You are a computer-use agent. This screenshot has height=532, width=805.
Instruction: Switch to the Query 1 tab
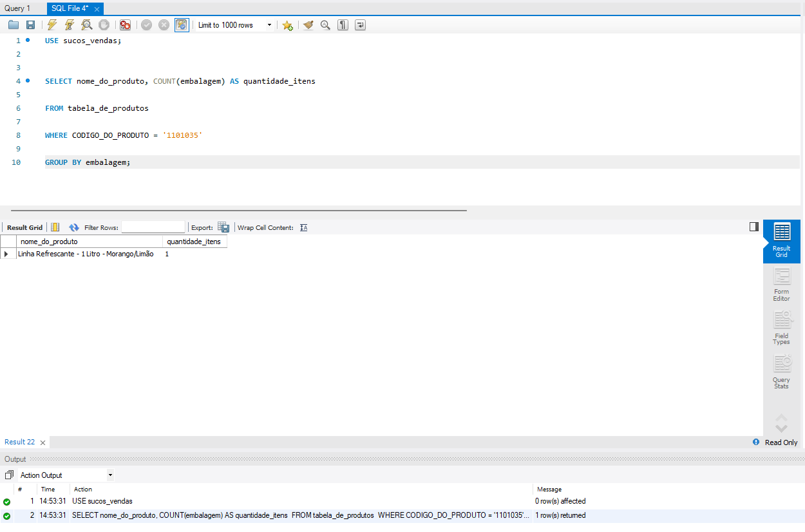click(17, 8)
